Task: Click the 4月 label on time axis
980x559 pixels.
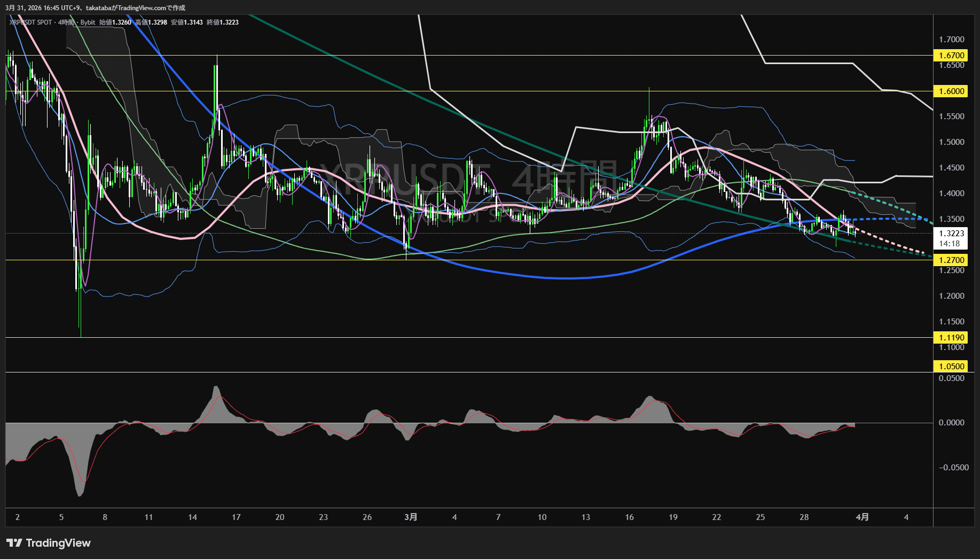Action: (862, 517)
